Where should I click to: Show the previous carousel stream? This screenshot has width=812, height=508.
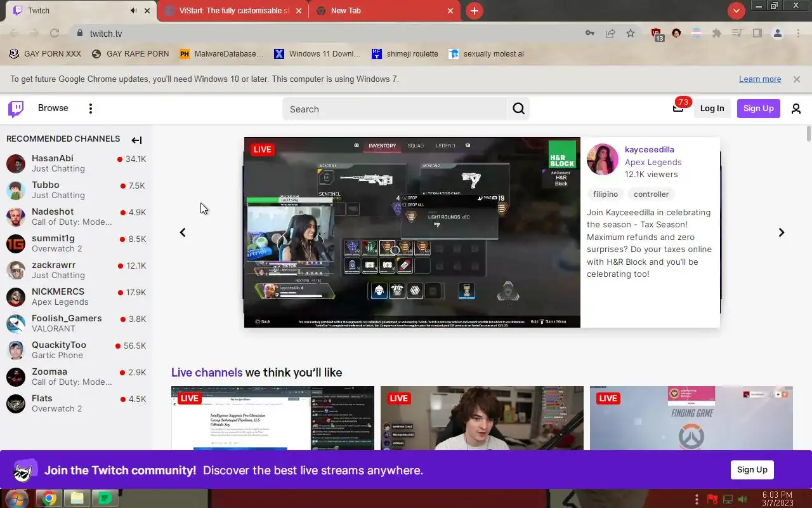click(x=183, y=232)
